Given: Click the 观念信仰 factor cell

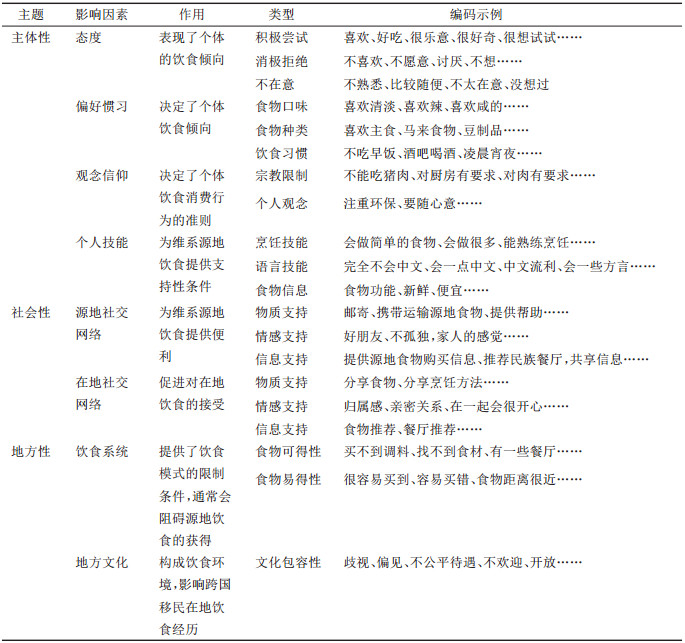Looking at the screenshot, I should [101, 175].
